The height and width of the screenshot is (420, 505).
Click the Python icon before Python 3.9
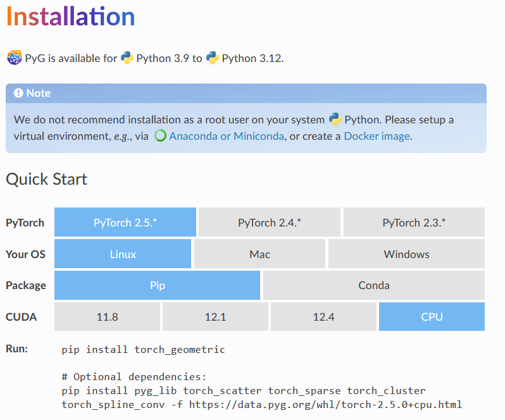(127, 58)
